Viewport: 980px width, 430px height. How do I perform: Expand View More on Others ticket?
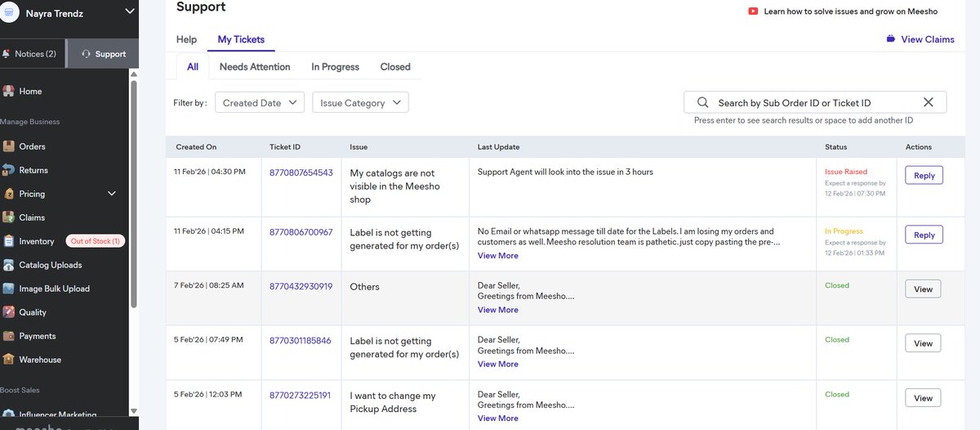(497, 310)
